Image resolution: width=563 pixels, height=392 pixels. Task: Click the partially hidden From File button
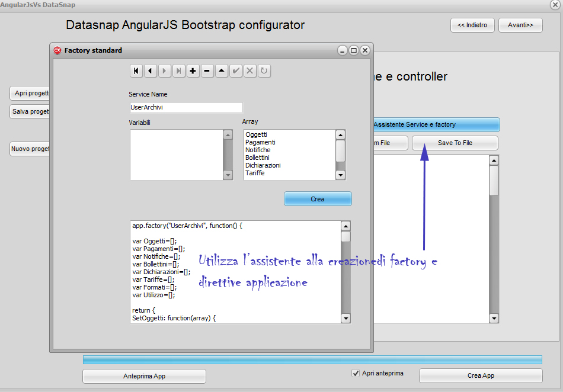(x=391, y=143)
